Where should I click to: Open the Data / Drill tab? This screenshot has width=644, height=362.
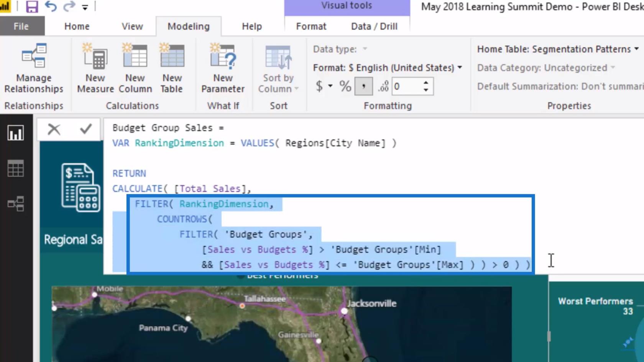374,26
